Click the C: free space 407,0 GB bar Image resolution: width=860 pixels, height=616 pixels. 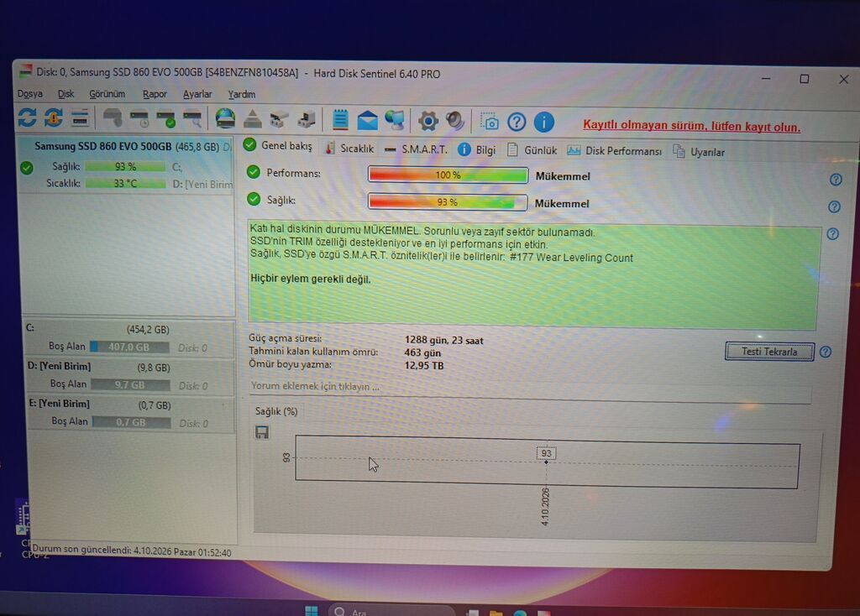(x=129, y=347)
